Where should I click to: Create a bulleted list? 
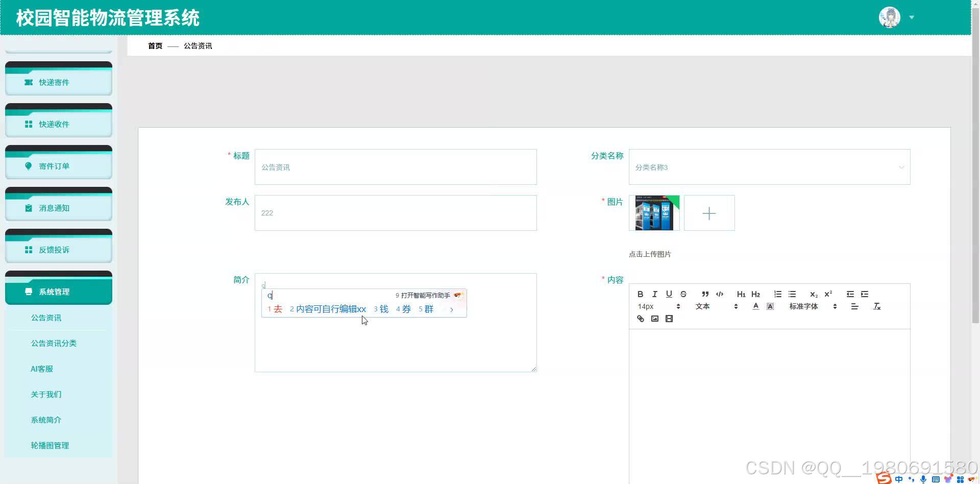tap(792, 294)
